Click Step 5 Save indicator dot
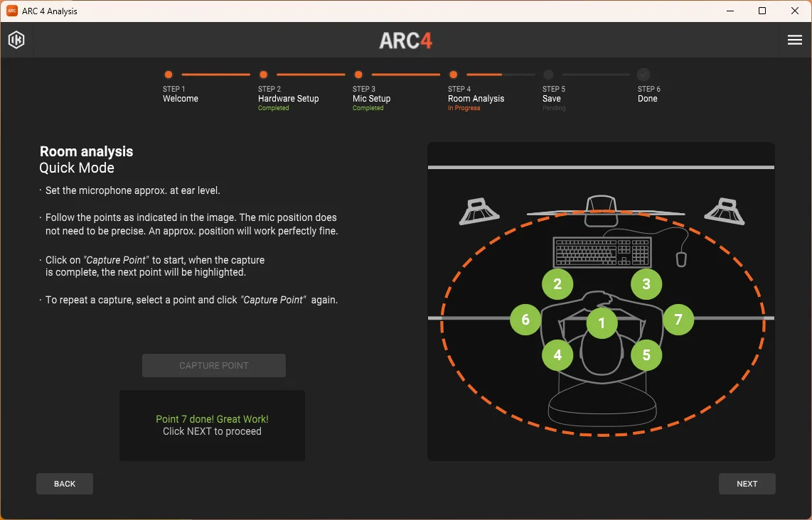The image size is (812, 520). click(x=548, y=75)
